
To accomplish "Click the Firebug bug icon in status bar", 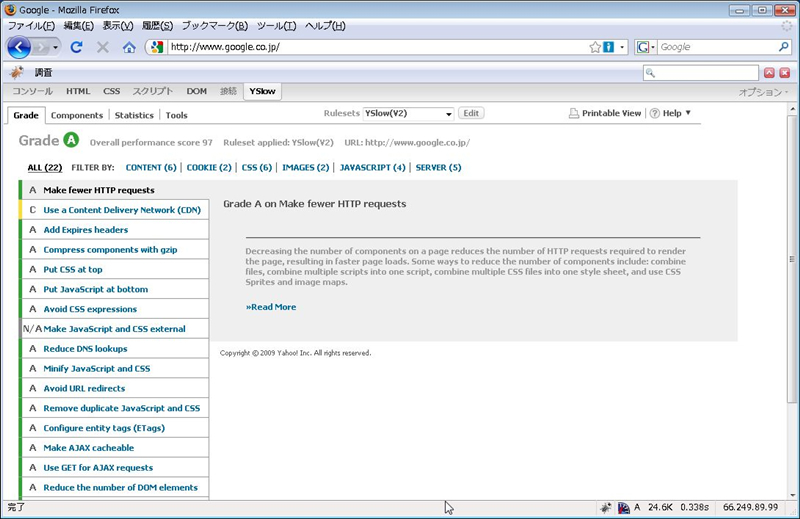I will coord(606,507).
